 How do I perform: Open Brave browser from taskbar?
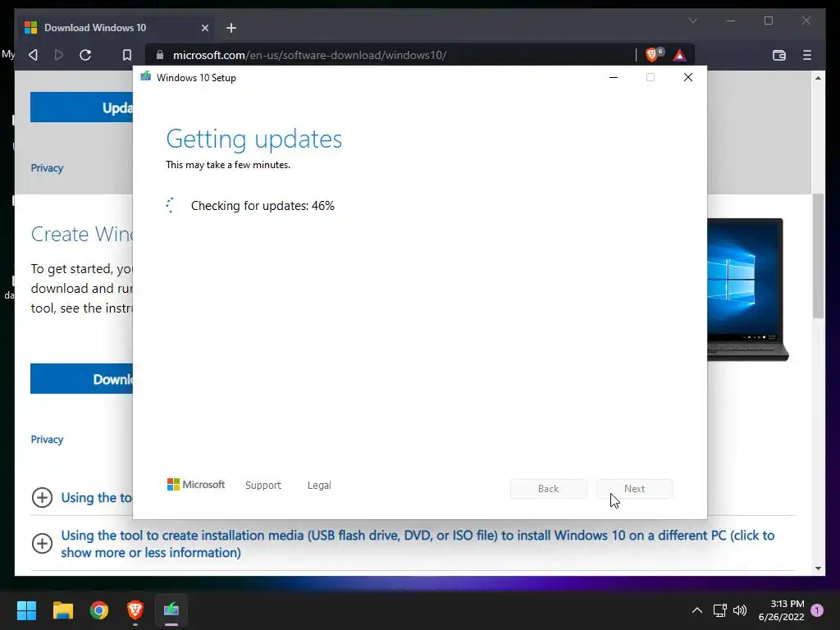[135, 610]
